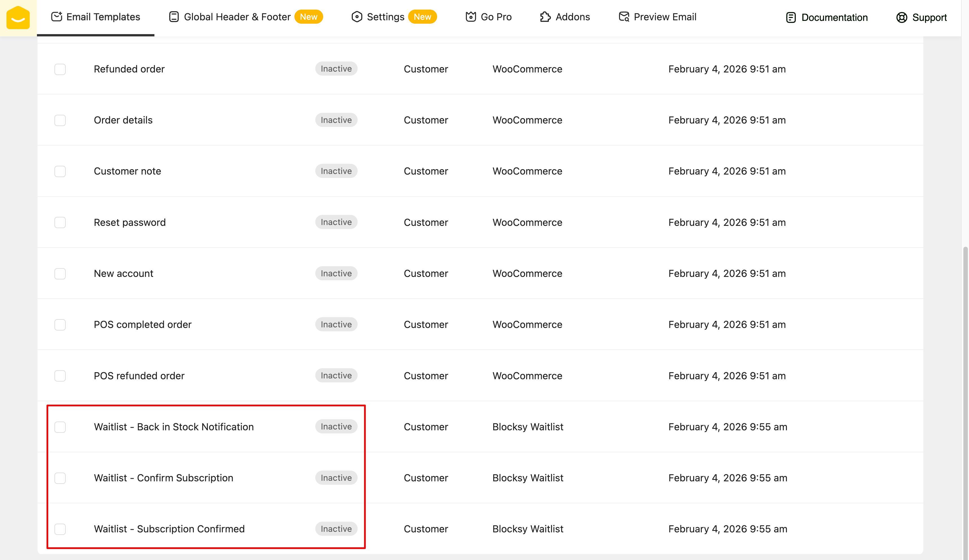Click the Preview Email envelope icon
The width and height of the screenshot is (969, 560).
pos(624,17)
